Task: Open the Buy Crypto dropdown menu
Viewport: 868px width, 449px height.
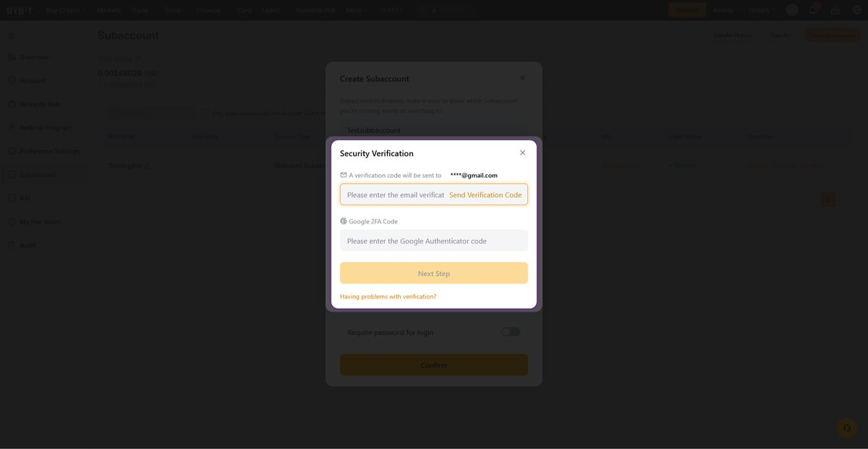Action: click(66, 10)
